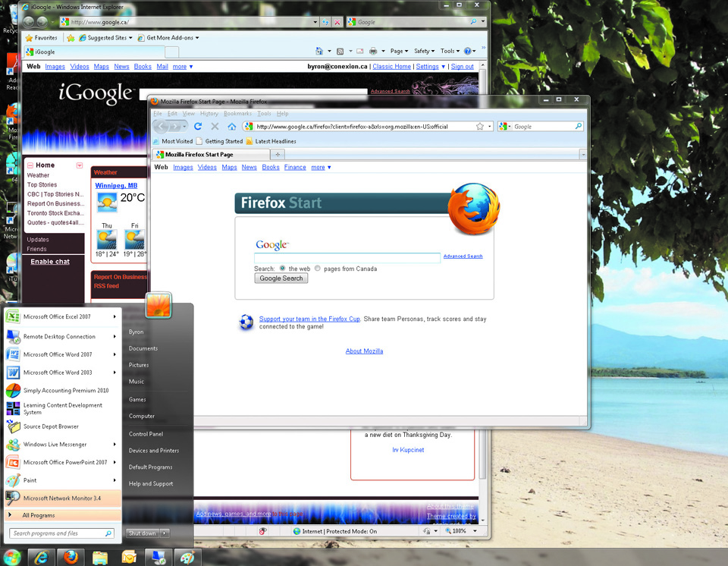Open the Shut down options arrow
The width and height of the screenshot is (728, 566).
(x=165, y=533)
